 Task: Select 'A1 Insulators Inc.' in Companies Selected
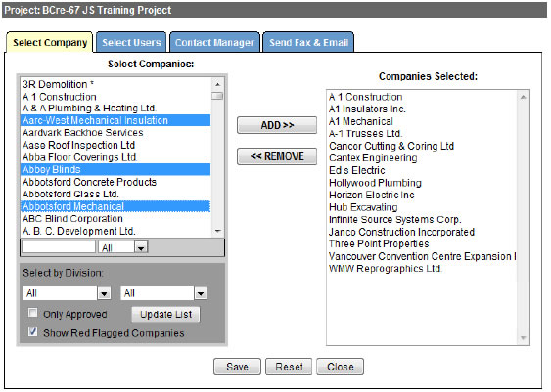coord(422,109)
